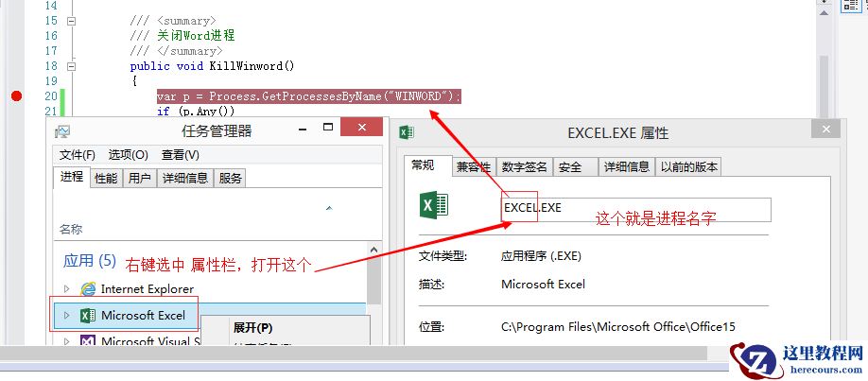Click the Excel icon in the properties title bar
The height and width of the screenshot is (381, 868).
pyautogui.click(x=407, y=132)
